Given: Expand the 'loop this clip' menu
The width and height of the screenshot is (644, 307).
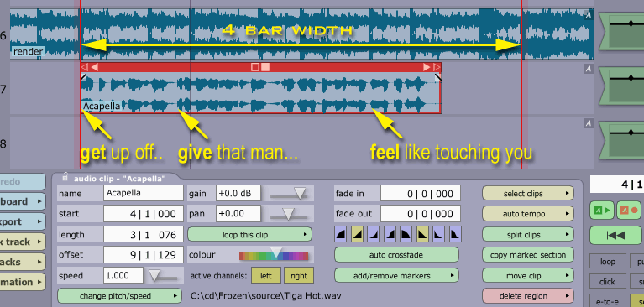Looking at the screenshot, I should click(249, 235).
